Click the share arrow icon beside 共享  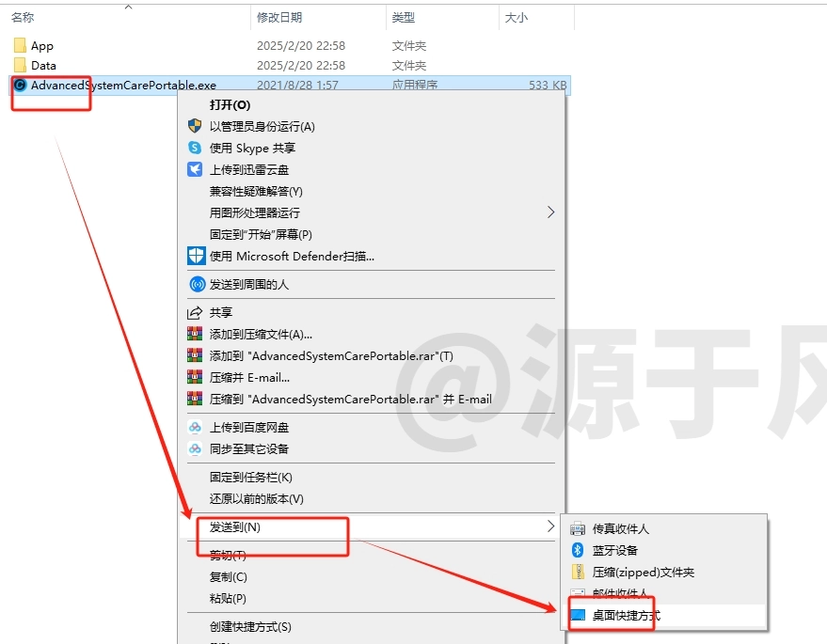point(195,312)
